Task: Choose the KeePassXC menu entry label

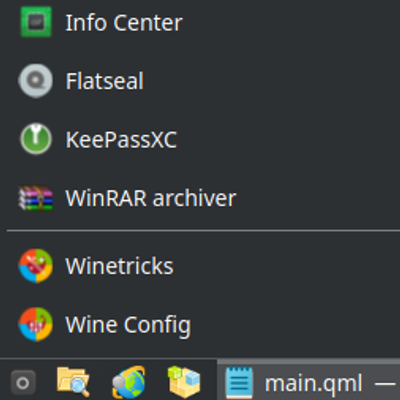Action: pos(121,139)
